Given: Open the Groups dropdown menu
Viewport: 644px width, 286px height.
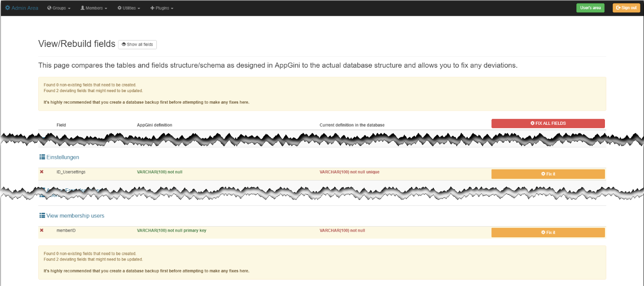Looking at the screenshot, I should pyautogui.click(x=58, y=8).
